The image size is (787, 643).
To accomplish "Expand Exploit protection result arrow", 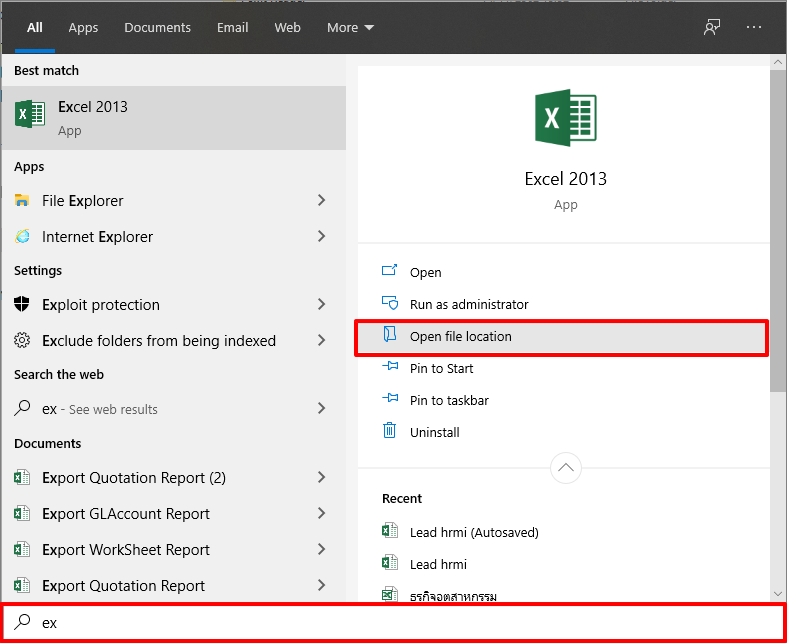I will [322, 304].
